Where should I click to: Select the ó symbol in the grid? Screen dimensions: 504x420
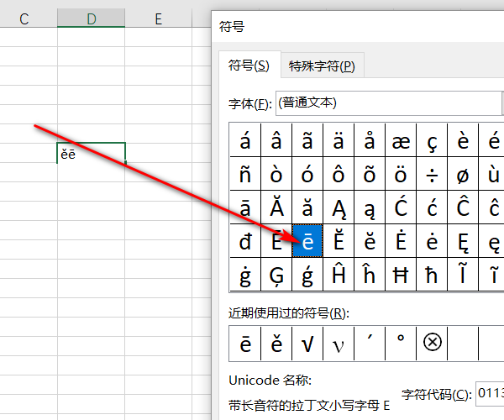click(307, 174)
